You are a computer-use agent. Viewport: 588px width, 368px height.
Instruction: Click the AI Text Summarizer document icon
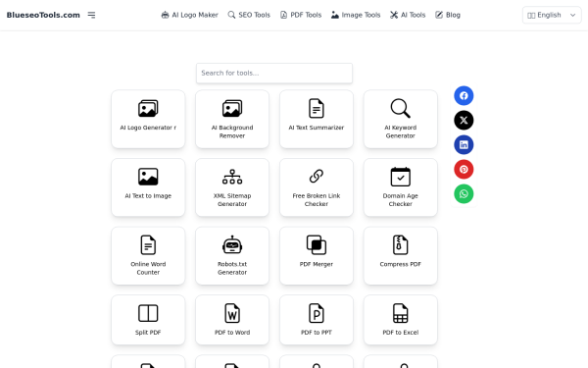[317, 108]
